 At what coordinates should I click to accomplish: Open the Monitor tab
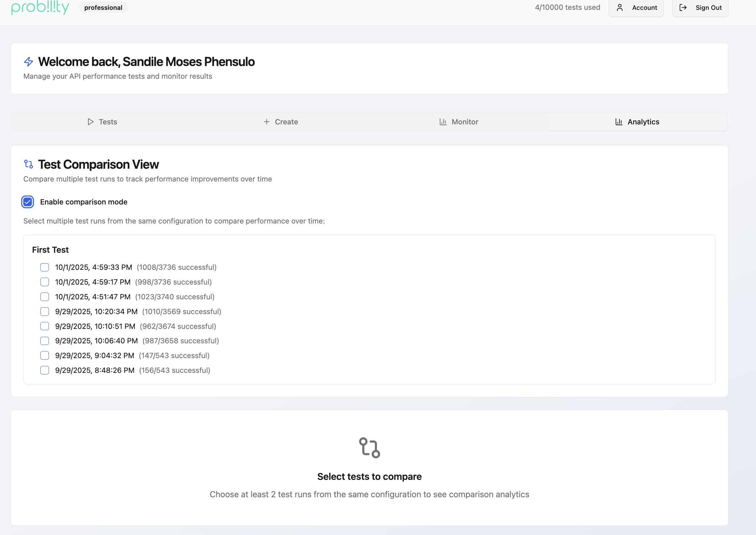pyautogui.click(x=458, y=122)
